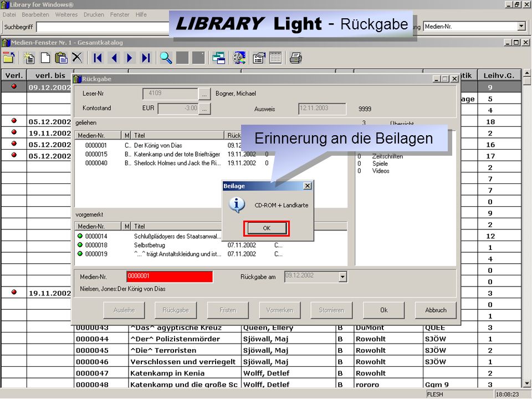Close the Beilage message box
Image resolution: width=532 pixels, height=399 pixels.
tap(308, 186)
